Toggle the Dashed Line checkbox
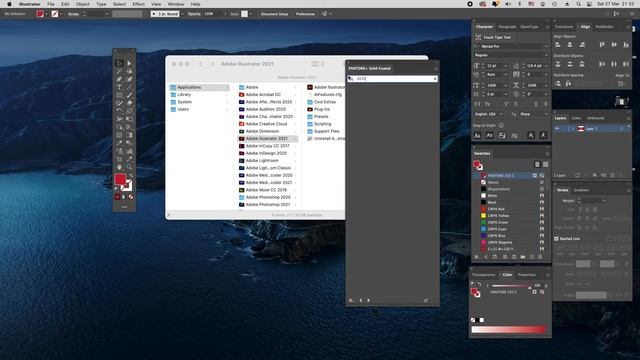 [x=556, y=239]
